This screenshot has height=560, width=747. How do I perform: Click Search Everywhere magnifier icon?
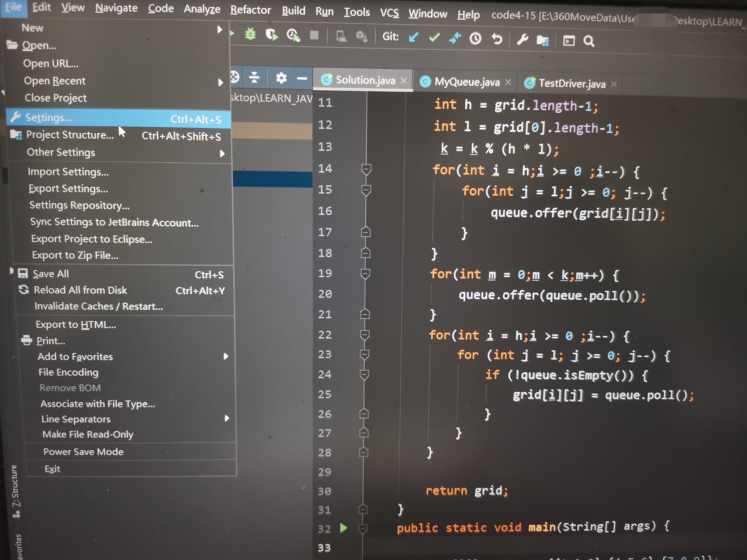(589, 41)
